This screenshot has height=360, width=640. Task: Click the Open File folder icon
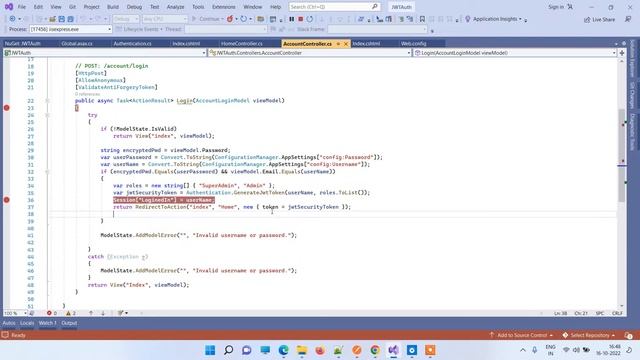pos(52,19)
